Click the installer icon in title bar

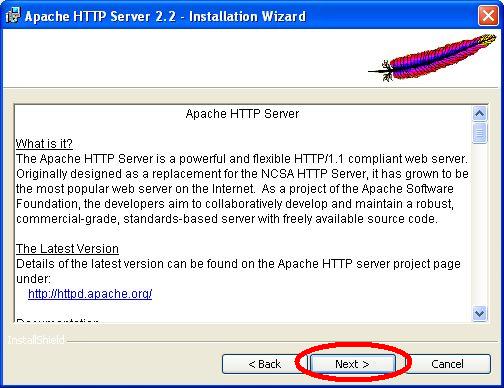point(13,16)
